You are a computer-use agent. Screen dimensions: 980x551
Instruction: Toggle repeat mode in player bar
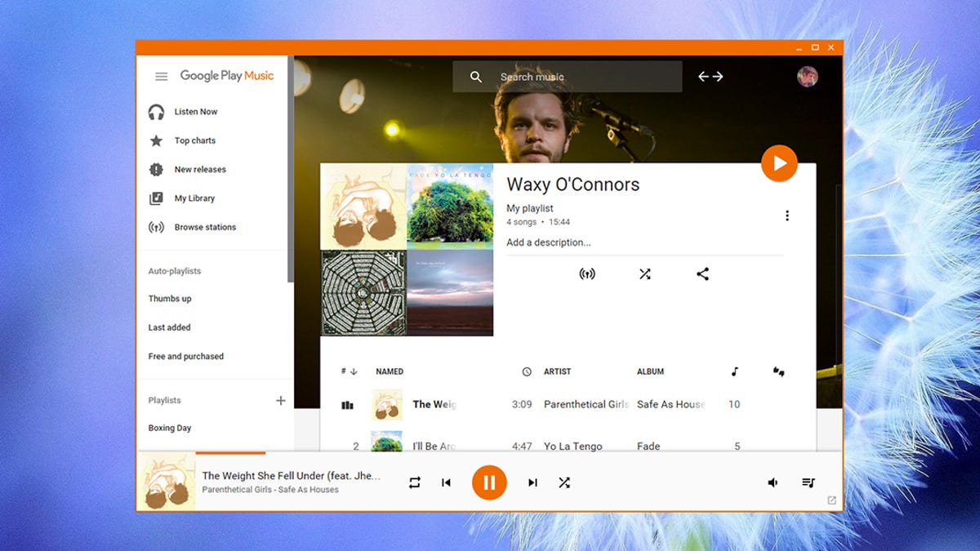(415, 482)
